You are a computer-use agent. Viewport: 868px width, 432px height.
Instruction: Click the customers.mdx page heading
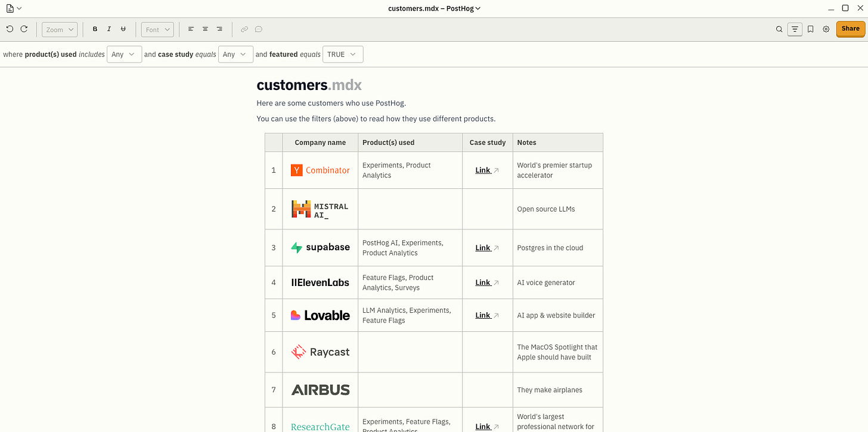coord(309,85)
